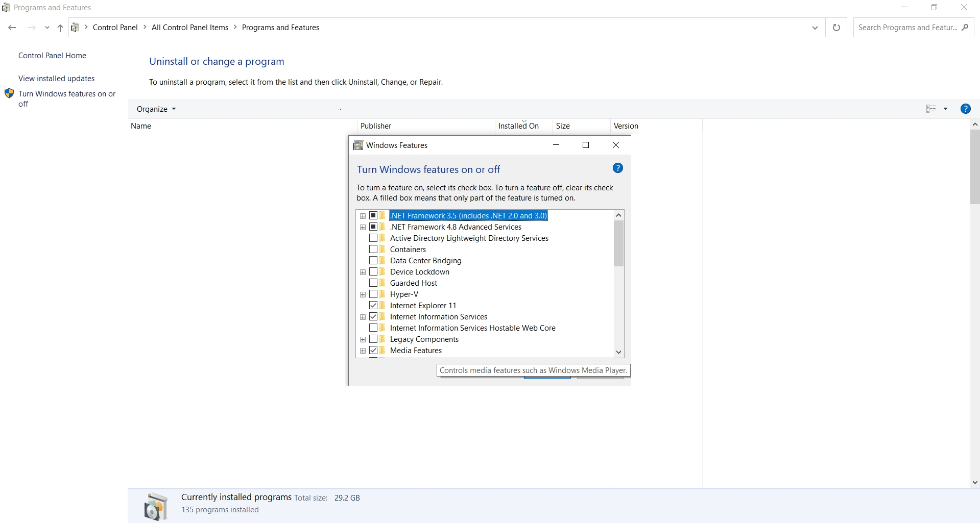Viewport: 980px width, 523px height.
Task: Uncheck the Media Features checkbox
Action: point(373,350)
